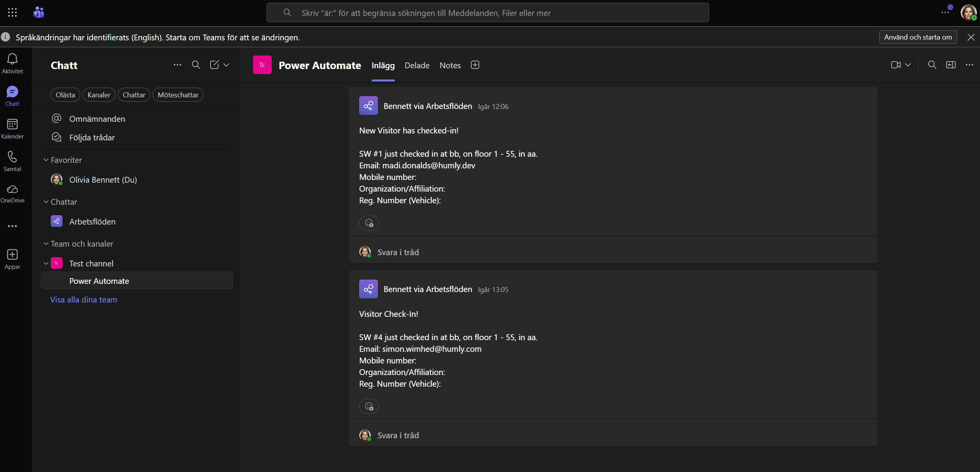
Task: Click the new chat compose icon
Action: 214,65
